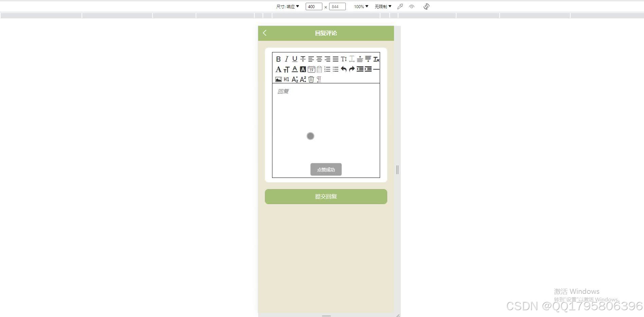Go back using the header arrow
644x317 pixels.
pyautogui.click(x=265, y=33)
